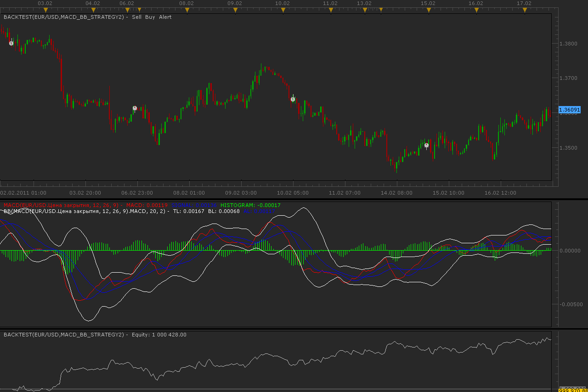
Task: Select the trade signal marker near 1.3800
Action: pos(11,43)
